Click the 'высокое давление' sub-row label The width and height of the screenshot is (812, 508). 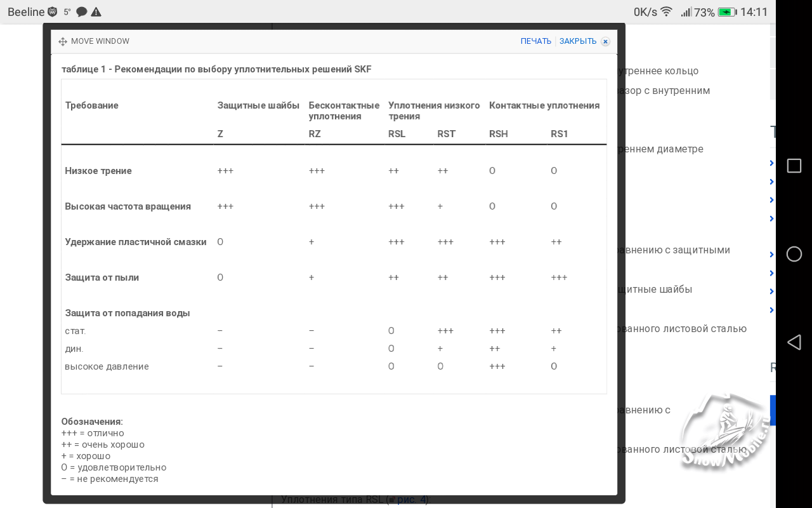tap(107, 366)
